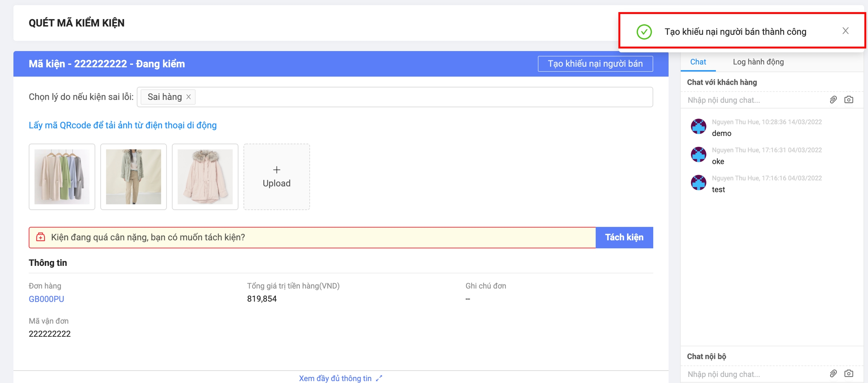The height and width of the screenshot is (383, 868).
Task: Click paperclip attachment icon in internal chat
Action: pos(833,374)
